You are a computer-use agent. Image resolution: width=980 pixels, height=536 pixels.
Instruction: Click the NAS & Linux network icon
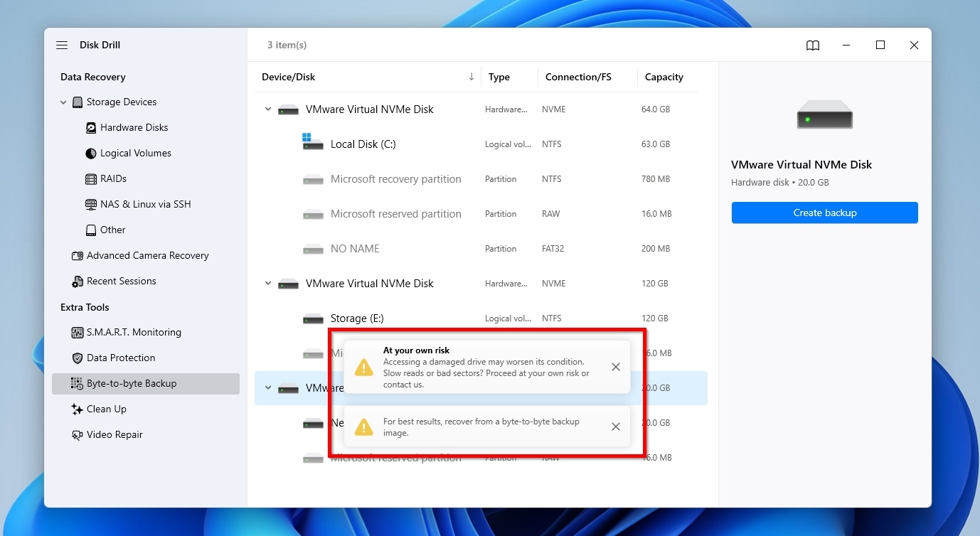(91, 205)
